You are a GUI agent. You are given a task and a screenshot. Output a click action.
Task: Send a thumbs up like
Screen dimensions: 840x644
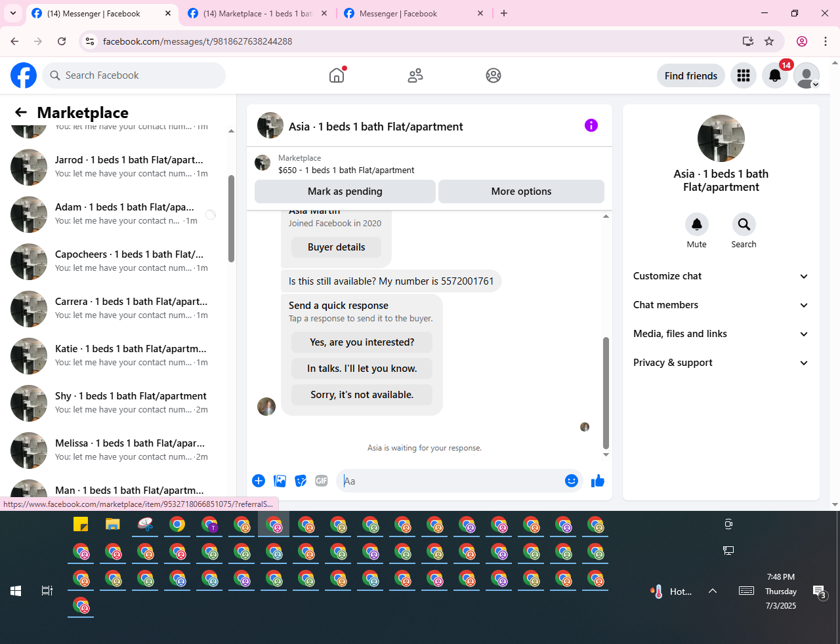coord(598,481)
